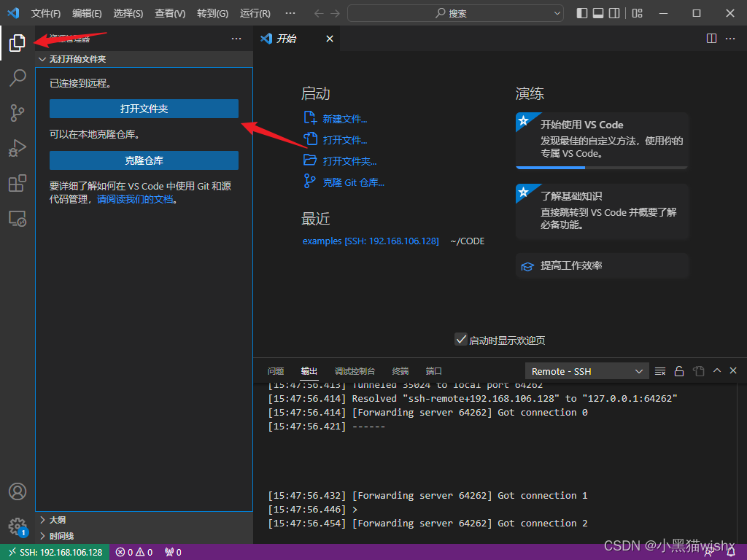Uncheck 启动时显示欢迎页
Viewport: 747px width, 560px height.
coord(461,339)
